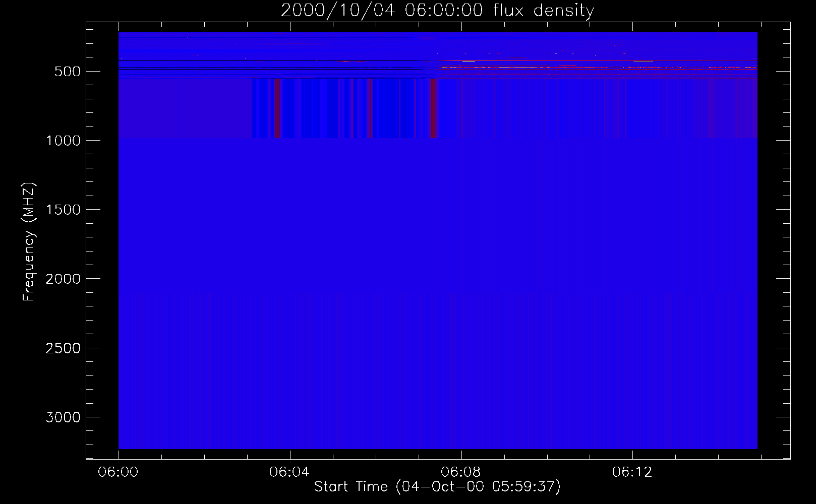The width and height of the screenshot is (816, 504).
Task: Click the 06:00 time tick label
Action: point(118,472)
